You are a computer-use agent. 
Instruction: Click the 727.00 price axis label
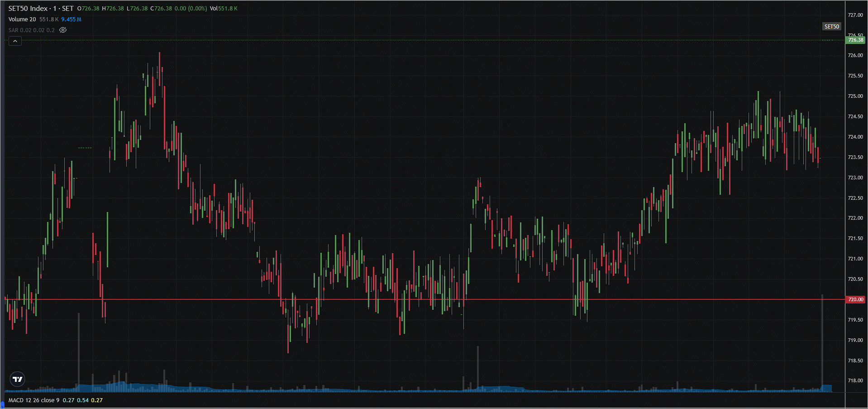pos(855,15)
